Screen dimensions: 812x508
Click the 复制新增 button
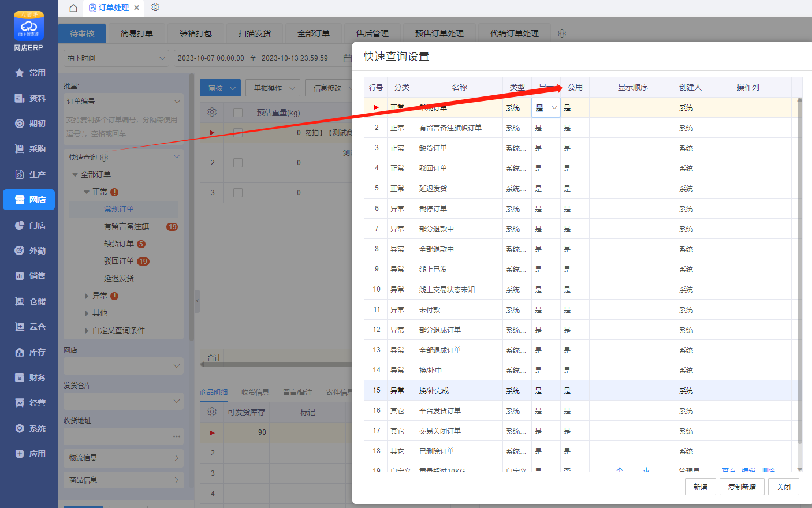(x=742, y=487)
